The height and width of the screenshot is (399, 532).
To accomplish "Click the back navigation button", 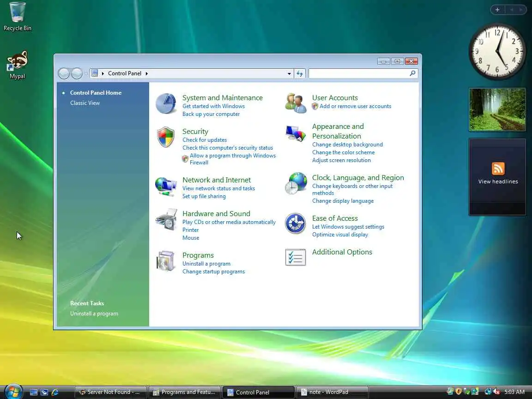I will pyautogui.click(x=64, y=73).
